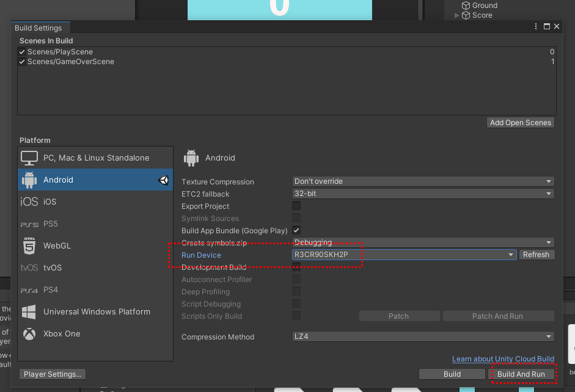Select the tvOS platform label
The width and height of the screenshot is (575, 392).
coord(53,268)
